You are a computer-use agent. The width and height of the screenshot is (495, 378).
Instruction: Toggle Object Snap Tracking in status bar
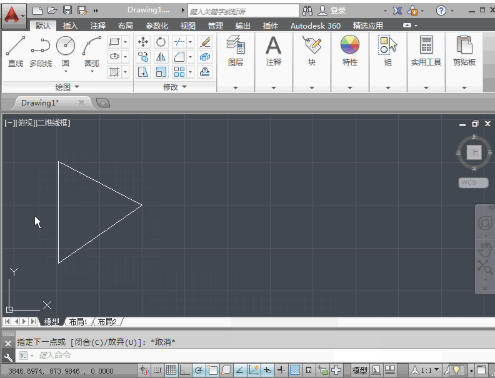240,370
